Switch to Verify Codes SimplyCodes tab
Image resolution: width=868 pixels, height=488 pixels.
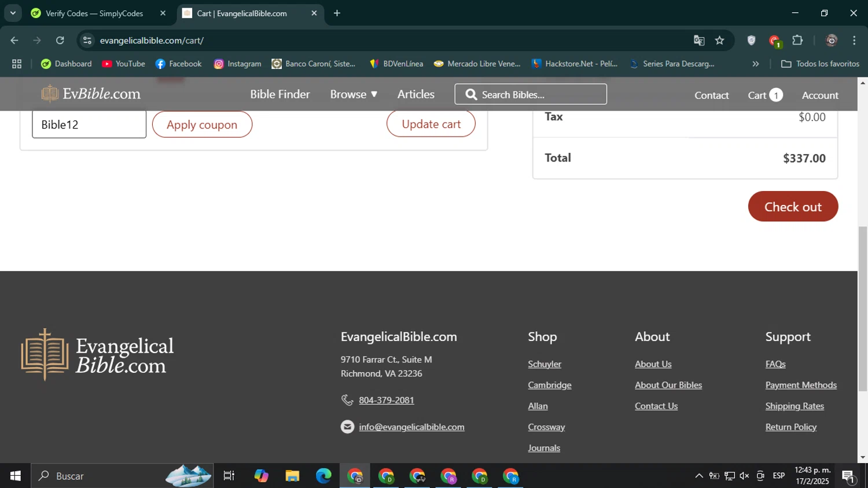tap(94, 13)
